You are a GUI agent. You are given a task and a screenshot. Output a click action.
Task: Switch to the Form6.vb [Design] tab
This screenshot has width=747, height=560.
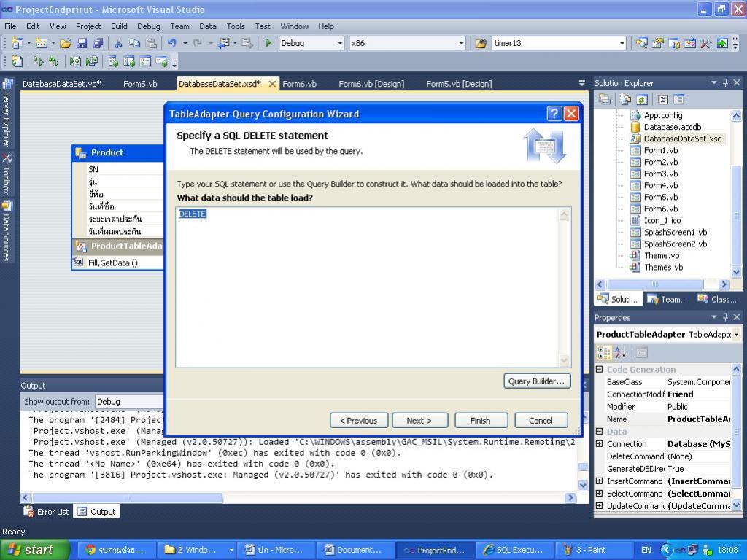click(x=371, y=84)
